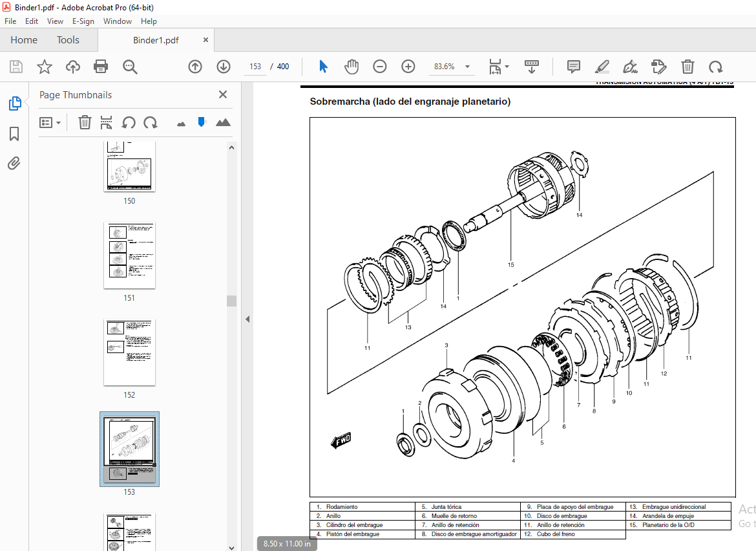This screenshot has height=551, width=756.
Task: Click the Save file icon
Action: click(16, 67)
